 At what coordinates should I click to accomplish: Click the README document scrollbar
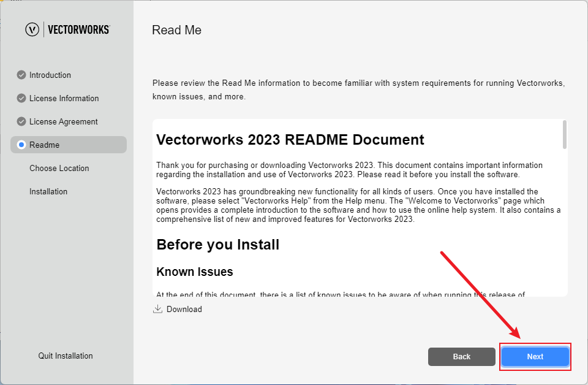(564, 134)
